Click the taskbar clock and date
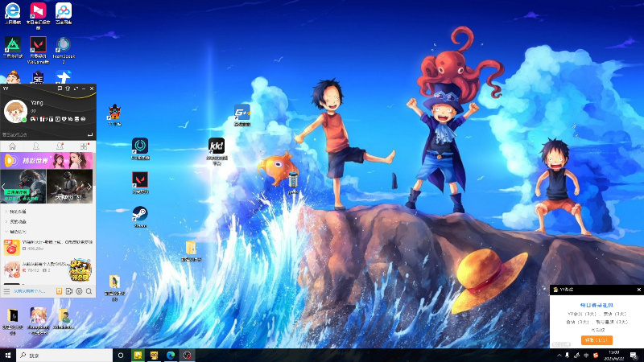Screen dimensions: 644x362 pos(614,356)
